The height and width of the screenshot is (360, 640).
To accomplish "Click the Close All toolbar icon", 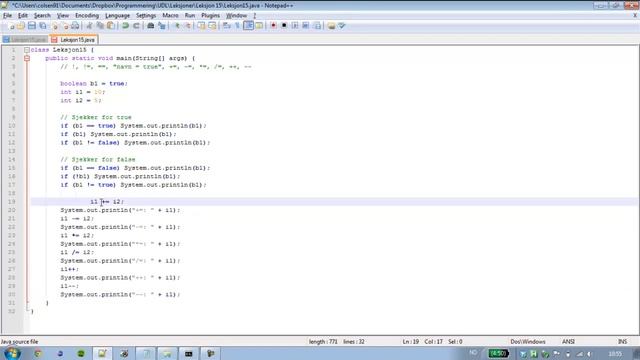I will [65, 26].
